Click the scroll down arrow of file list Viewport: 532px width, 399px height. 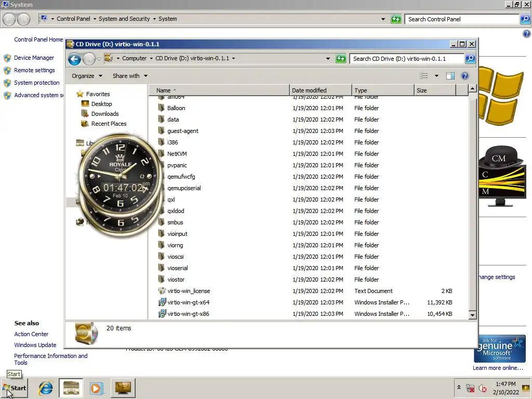(x=472, y=315)
